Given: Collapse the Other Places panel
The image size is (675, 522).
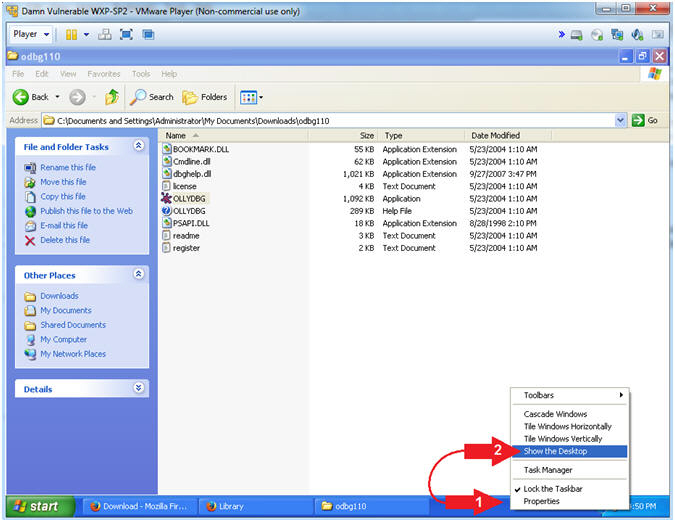Looking at the screenshot, I should click(138, 274).
